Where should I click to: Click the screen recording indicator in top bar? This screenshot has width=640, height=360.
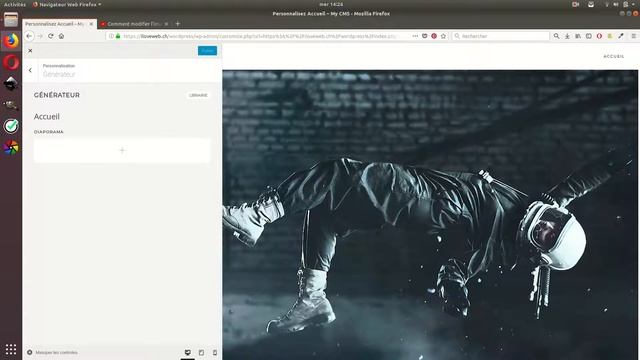[576, 4]
